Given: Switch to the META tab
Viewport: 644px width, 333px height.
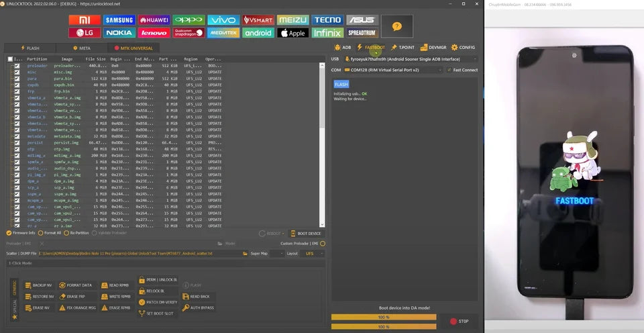Looking at the screenshot, I should coord(81,48).
